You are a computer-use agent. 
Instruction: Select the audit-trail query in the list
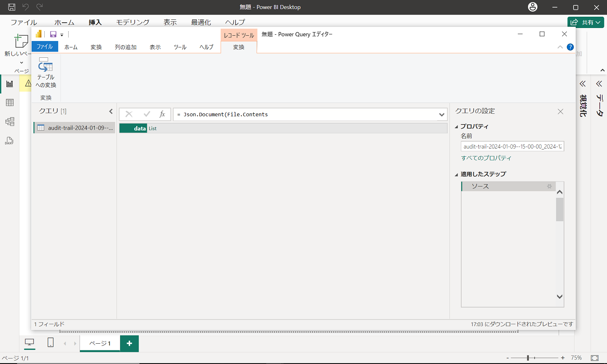pyautogui.click(x=75, y=128)
